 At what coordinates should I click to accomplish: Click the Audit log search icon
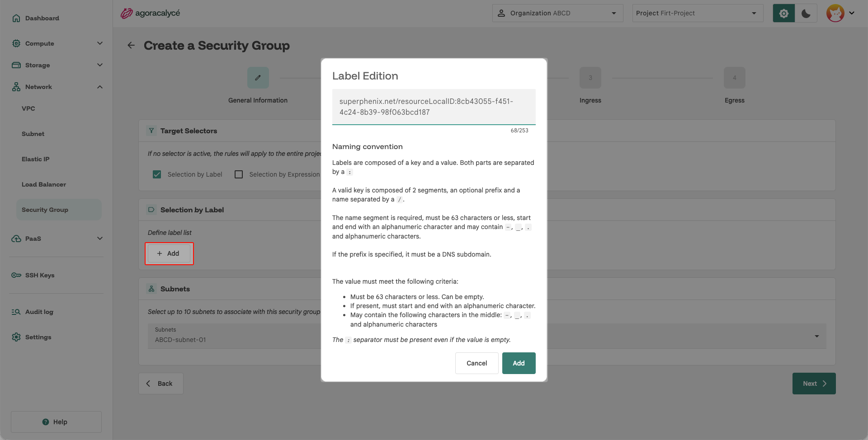pyautogui.click(x=16, y=312)
